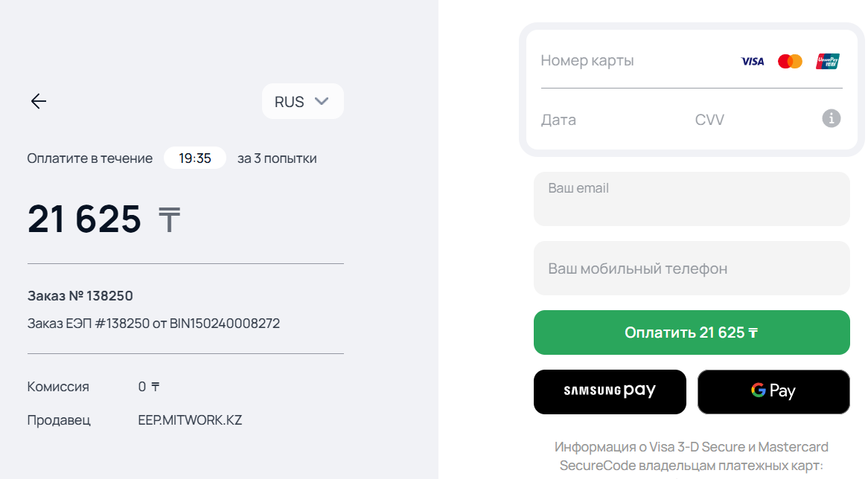Click the order number 138250 heading
868x479 pixels.
(x=80, y=296)
